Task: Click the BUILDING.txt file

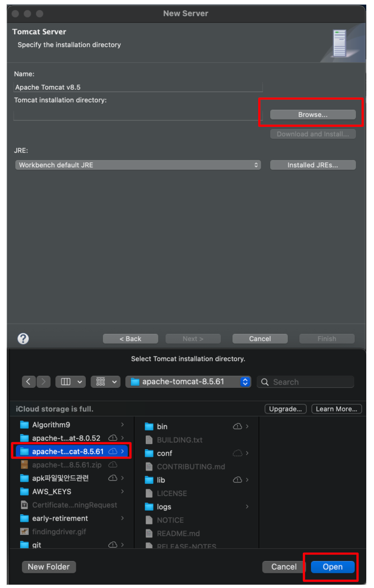Action: (197, 440)
